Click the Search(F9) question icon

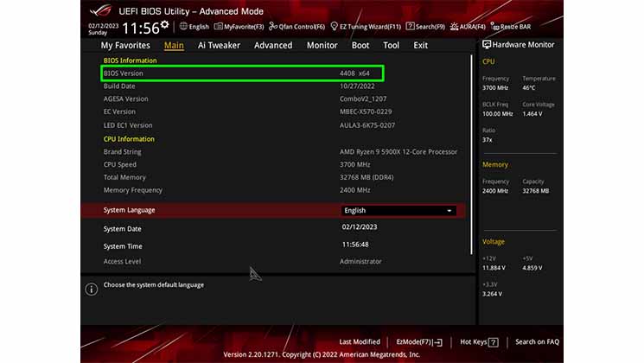[x=410, y=26]
